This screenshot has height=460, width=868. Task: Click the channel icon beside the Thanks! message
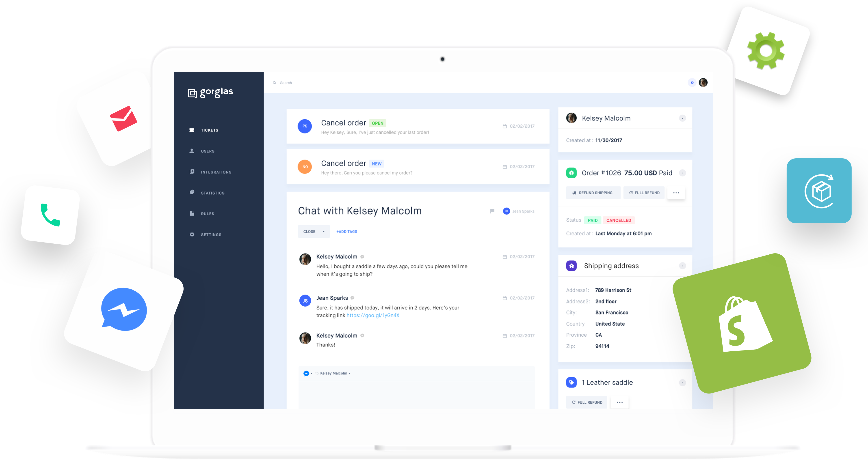pos(362,336)
